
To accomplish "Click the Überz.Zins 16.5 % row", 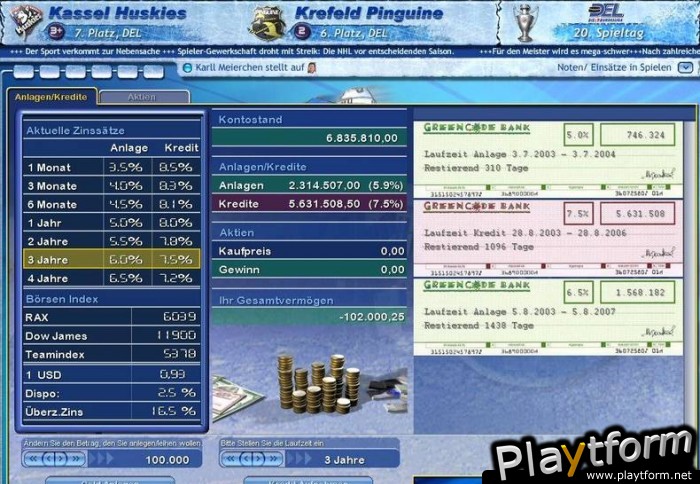I will pyautogui.click(x=112, y=412).
